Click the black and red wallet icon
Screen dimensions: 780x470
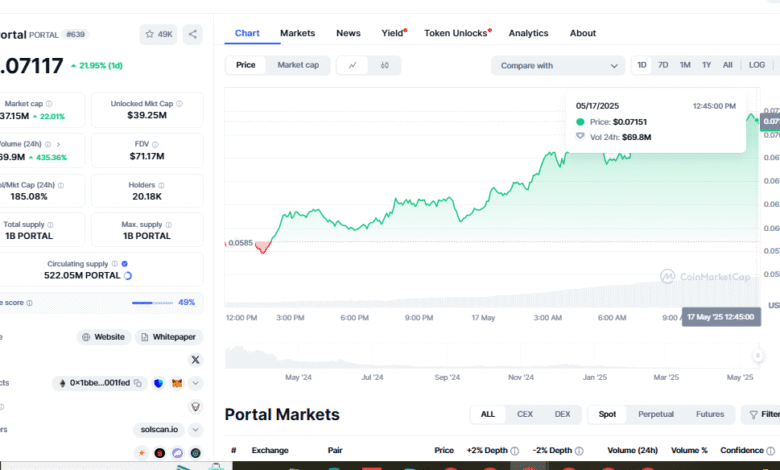point(160,453)
